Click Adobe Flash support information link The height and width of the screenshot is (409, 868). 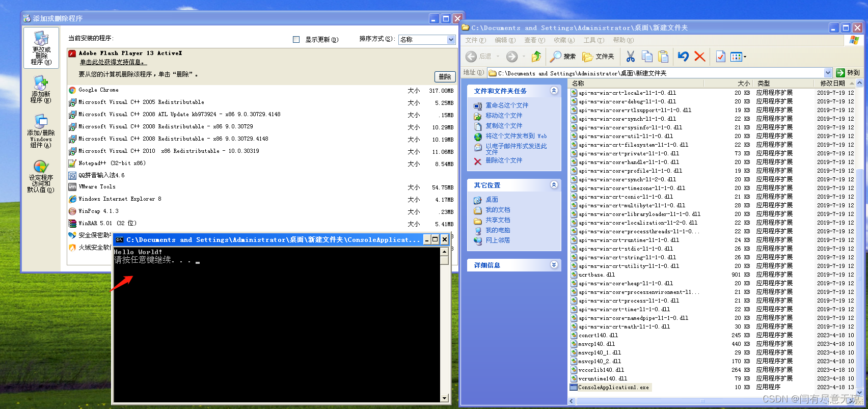pos(113,62)
